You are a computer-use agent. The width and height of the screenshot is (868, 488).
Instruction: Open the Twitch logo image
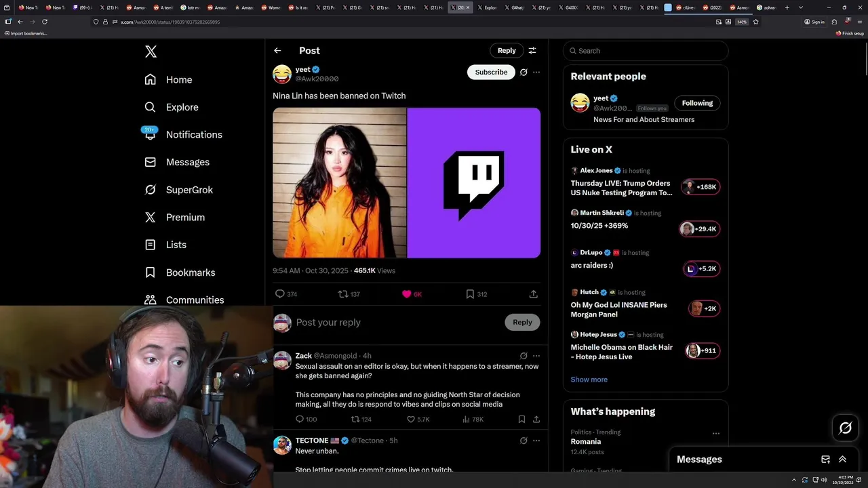[x=474, y=182]
